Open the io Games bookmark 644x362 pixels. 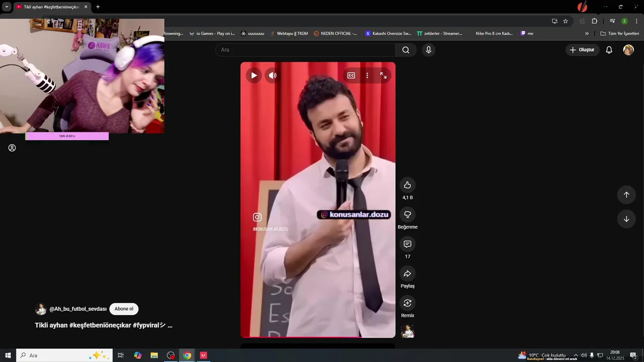coord(212,34)
